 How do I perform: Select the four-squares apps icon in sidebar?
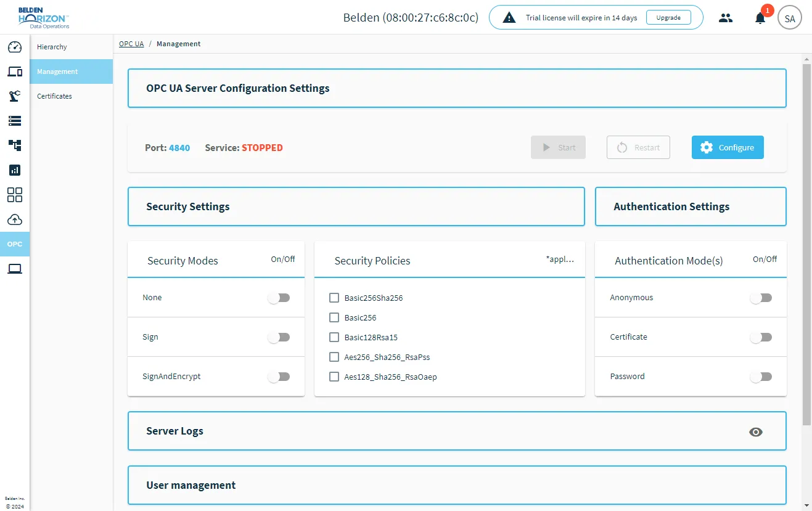[15, 195]
